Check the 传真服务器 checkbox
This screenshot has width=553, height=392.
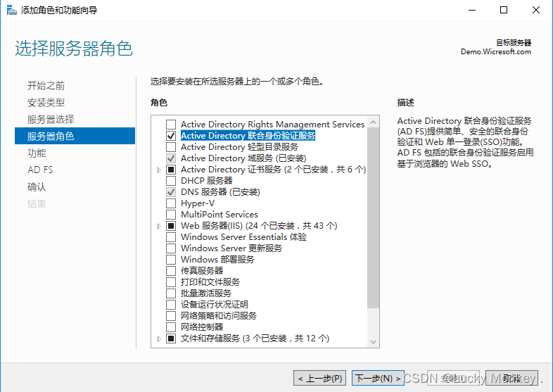(171, 271)
